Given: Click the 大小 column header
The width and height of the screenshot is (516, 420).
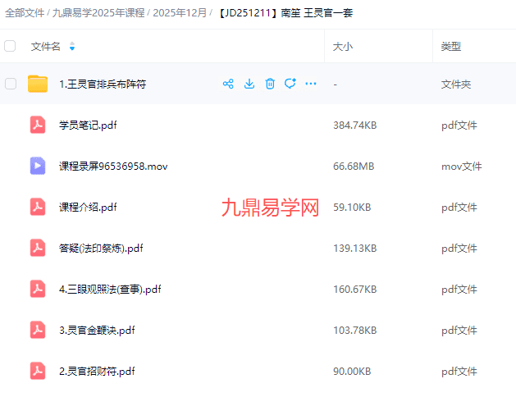Looking at the screenshot, I should click(x=342, y=47).
